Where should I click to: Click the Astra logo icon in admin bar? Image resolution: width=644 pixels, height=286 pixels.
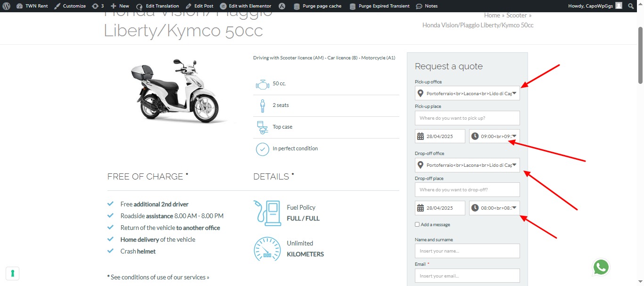[282, 6]
